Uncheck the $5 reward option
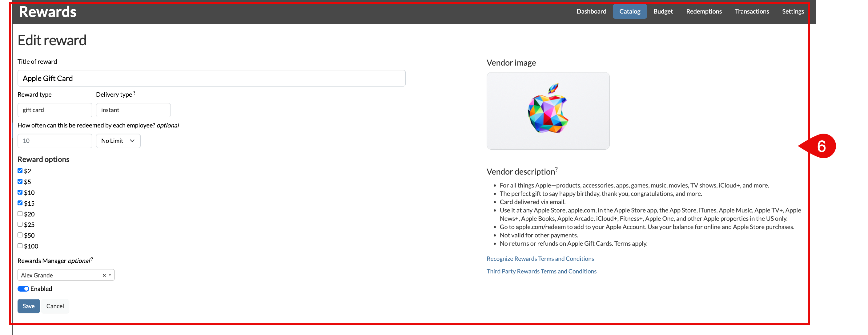 20,181
